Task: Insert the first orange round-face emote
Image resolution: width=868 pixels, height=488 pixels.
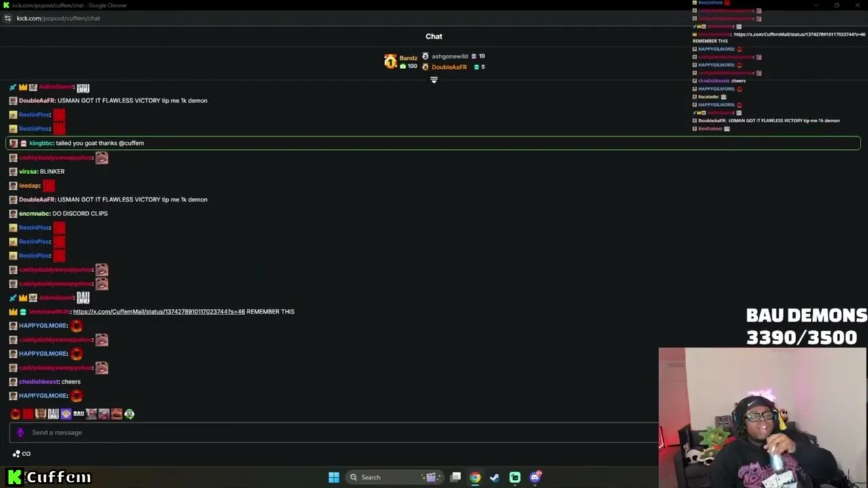Action: (x=16, y=414)
